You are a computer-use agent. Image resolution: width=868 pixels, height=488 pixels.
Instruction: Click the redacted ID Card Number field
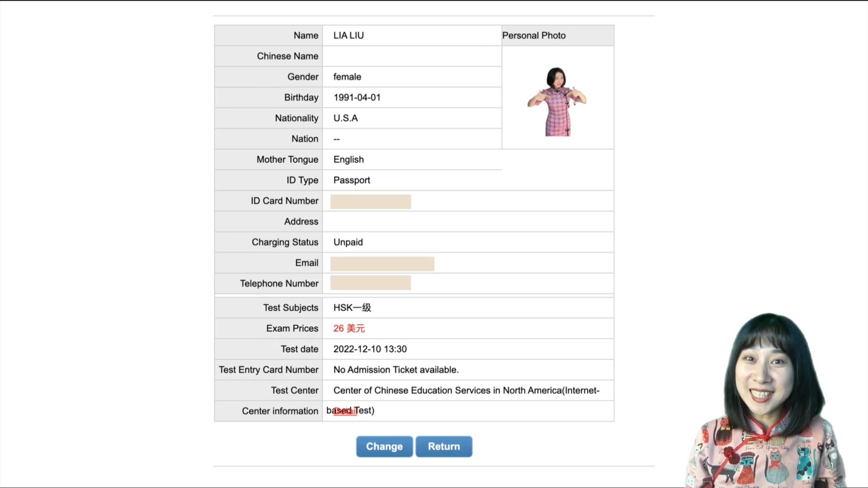click(x=370, y=202)
